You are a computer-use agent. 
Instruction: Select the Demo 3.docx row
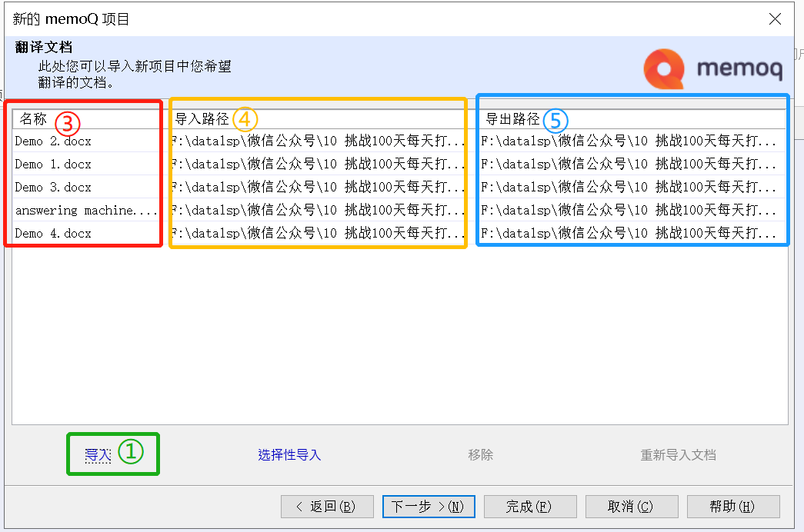(399, 187)
